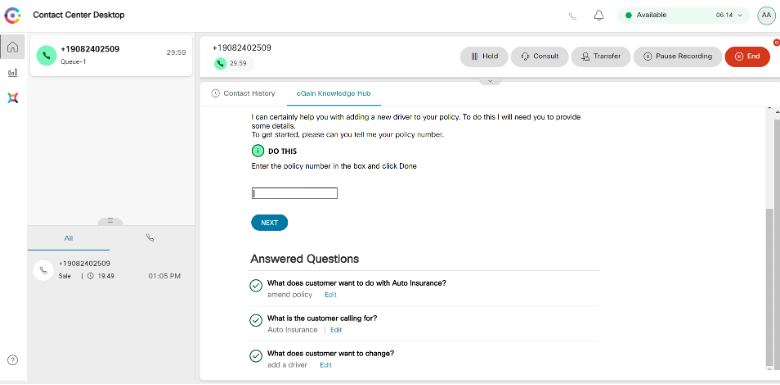This screenshot has height=385, width=780.
Task: Collapse the task list drag handle
Action: (x=110, y=221)
